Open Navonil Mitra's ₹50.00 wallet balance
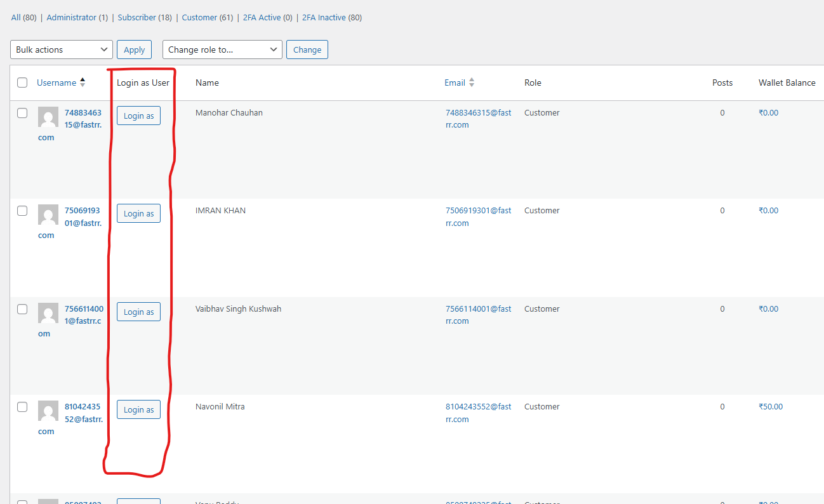Screen dimensions: 824x504 (x=771, y=407)
